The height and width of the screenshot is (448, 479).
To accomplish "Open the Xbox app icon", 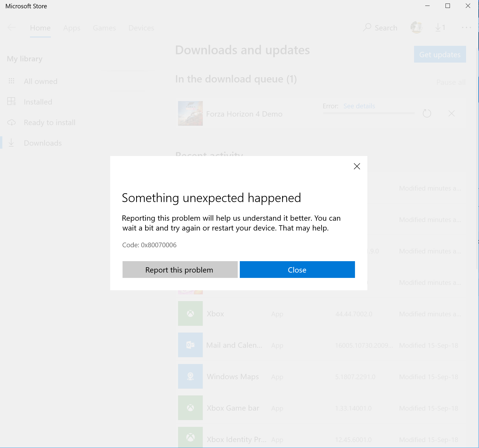I will tap(190, 313).
